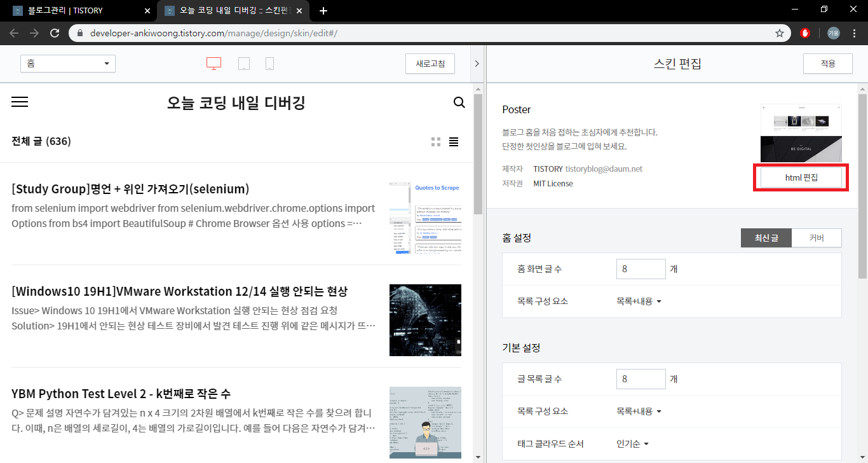Click the 새로고침 button
Image resolution: width=868 pixels, height=463 pixels.
pyautogui.click(x=430, y=64)
